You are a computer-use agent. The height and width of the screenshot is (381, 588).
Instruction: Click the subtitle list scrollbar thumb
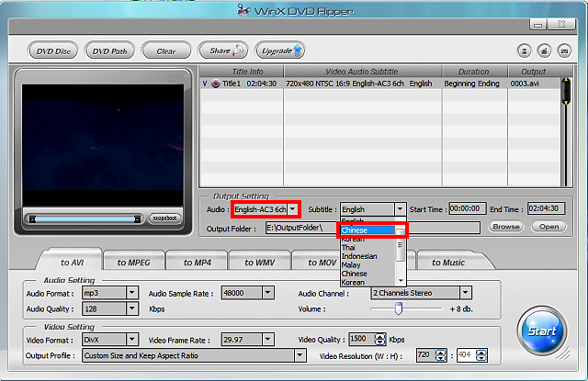401,244
